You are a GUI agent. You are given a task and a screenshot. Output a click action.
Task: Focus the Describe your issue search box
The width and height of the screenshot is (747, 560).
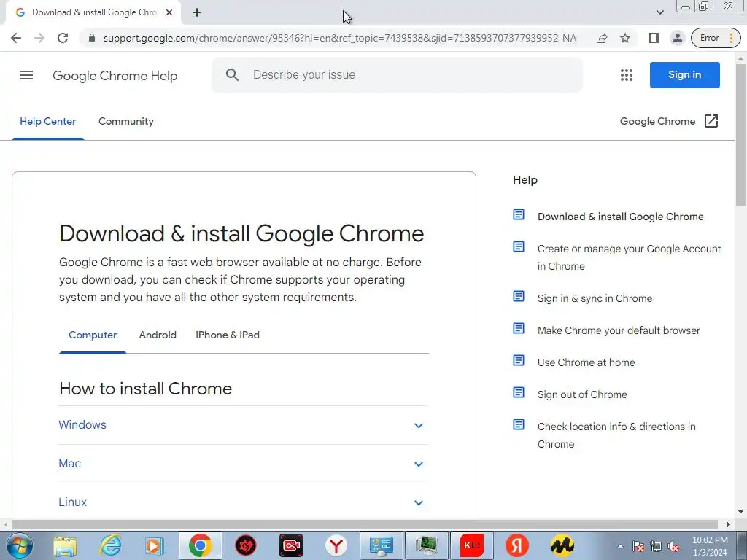[x=397, y=75]
